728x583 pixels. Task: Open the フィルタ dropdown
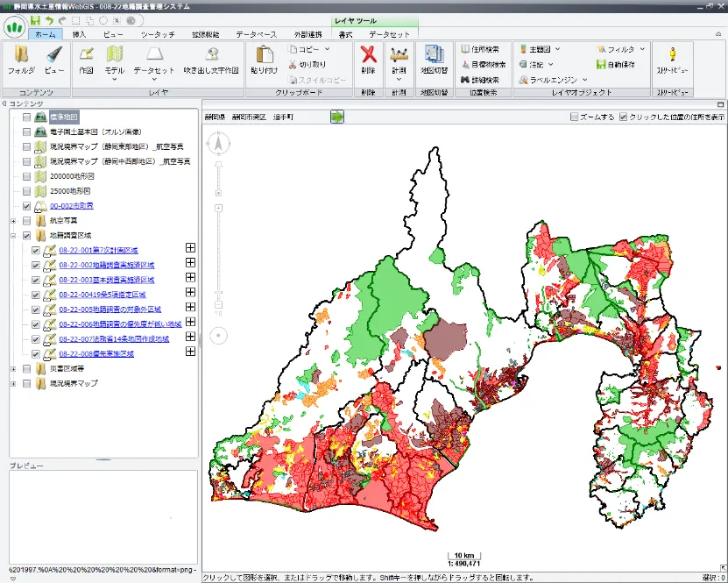[642, 49]
